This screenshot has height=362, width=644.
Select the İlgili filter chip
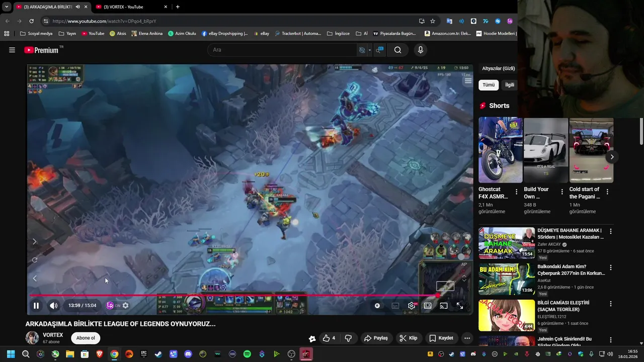[x=510, y=85]
